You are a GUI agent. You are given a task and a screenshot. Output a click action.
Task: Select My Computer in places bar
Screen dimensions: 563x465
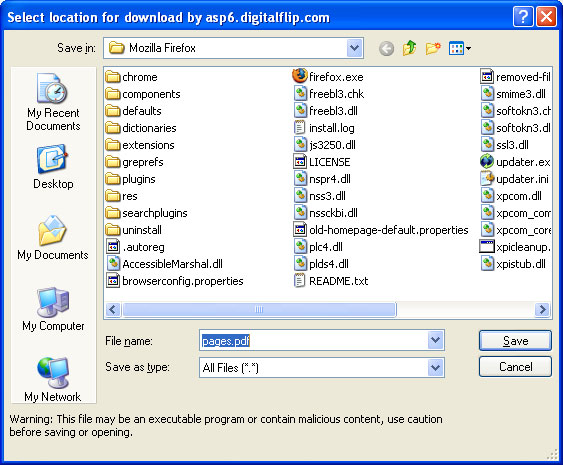point(53,309)
